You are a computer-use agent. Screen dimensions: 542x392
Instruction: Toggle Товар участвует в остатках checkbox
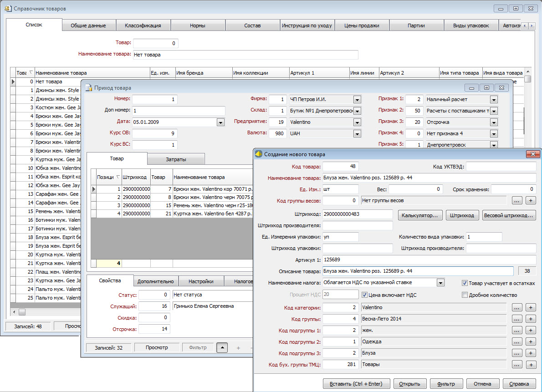coord(465,283)
